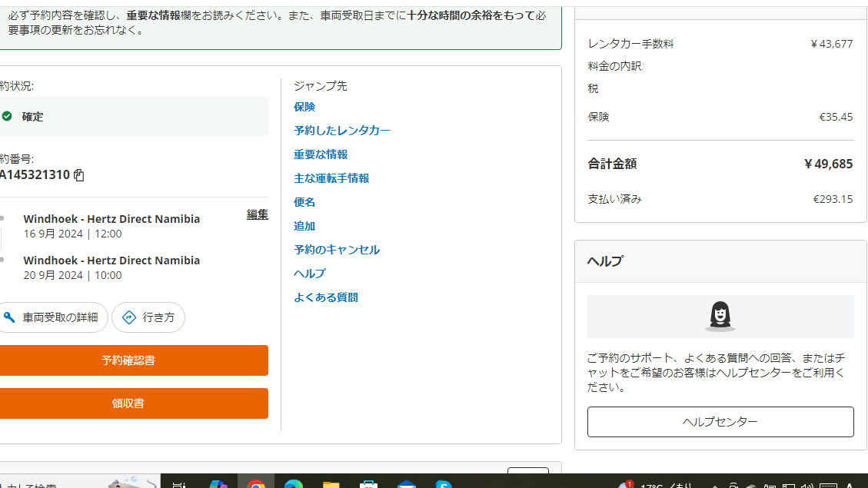The height and width of the screenshot is (488, 868).
Task: Open File Explorer from the taskbar
Action: point(331,484)
